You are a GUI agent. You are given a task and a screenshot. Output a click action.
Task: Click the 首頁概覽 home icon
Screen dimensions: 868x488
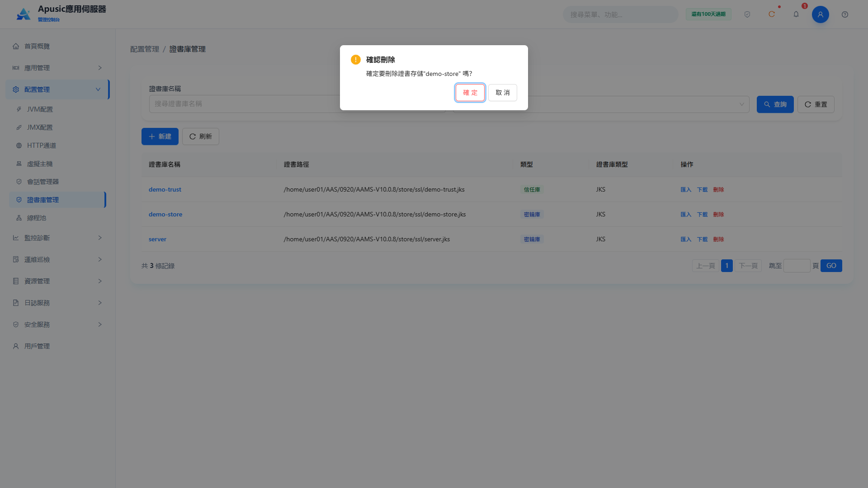[16, 46]
